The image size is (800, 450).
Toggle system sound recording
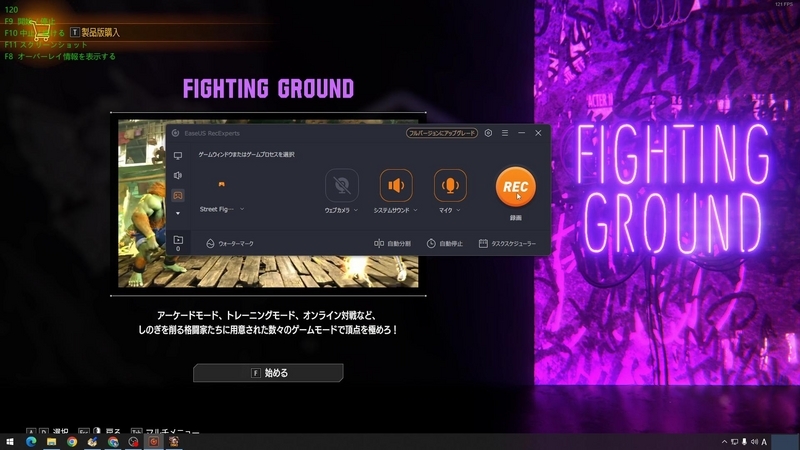pyautogui.click(x=396, y=185)
